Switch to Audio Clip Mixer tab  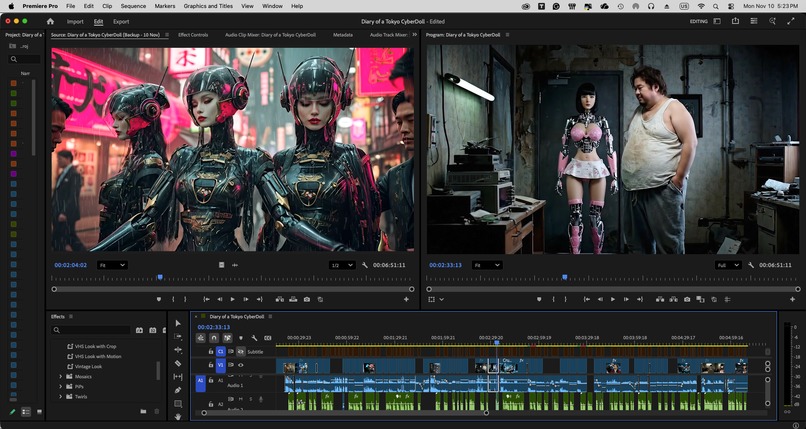(270, 35)
